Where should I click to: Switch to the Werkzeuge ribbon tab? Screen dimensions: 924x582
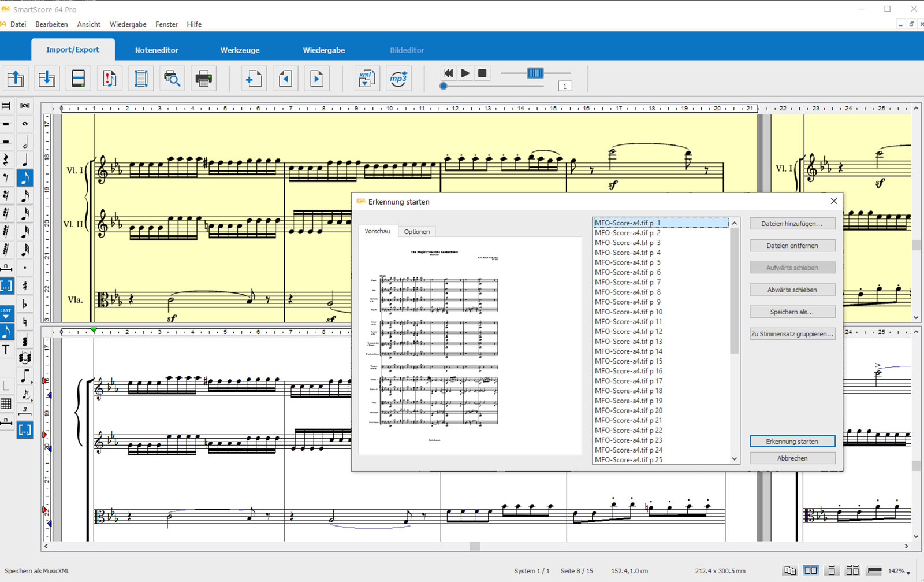240,50
